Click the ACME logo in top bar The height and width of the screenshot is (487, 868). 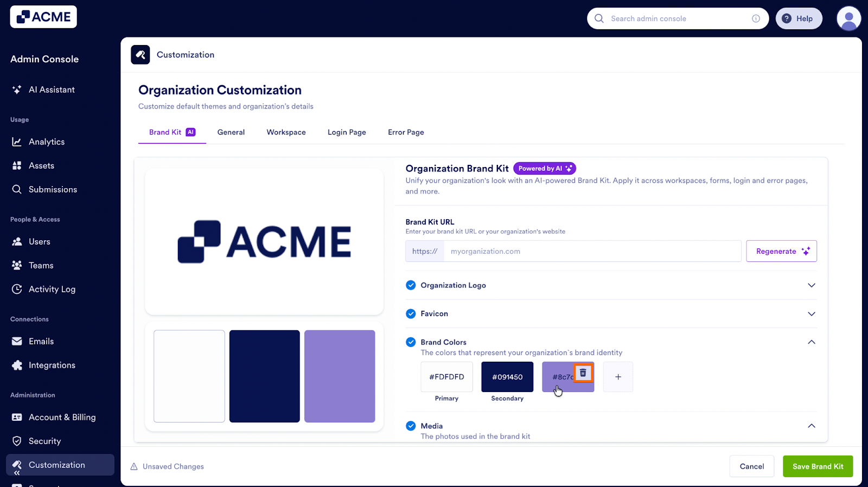pos(43,17)
